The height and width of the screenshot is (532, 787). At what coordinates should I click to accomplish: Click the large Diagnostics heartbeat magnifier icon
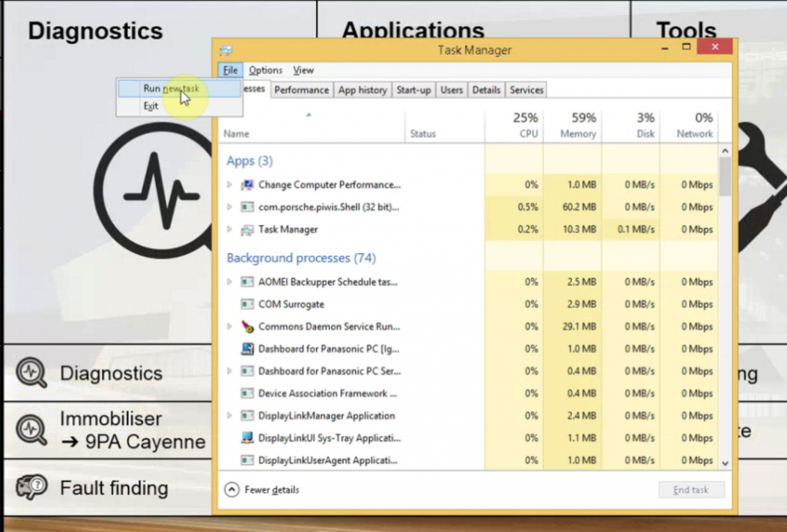pyautogui.click(x=153, y=191)
